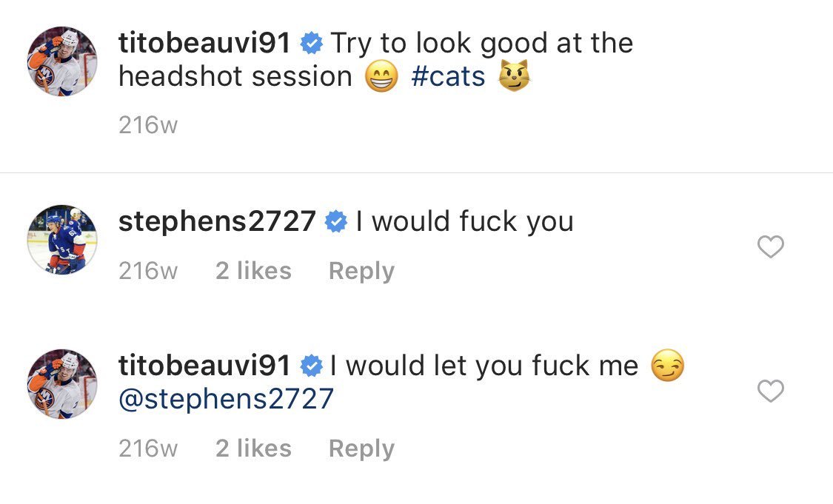Open titobeauvi91 avatar beside the caption
The height and width of the screenshot is (504, 833).
[62, 62]
